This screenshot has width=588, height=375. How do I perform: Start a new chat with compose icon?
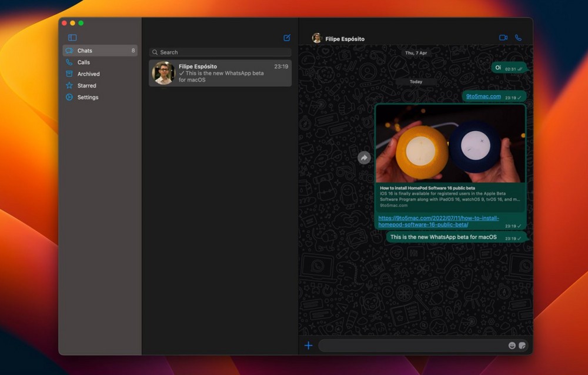point(287,38)
